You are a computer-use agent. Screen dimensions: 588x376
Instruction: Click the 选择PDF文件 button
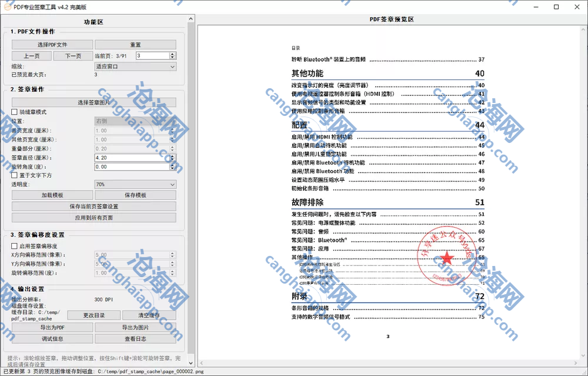52,45
